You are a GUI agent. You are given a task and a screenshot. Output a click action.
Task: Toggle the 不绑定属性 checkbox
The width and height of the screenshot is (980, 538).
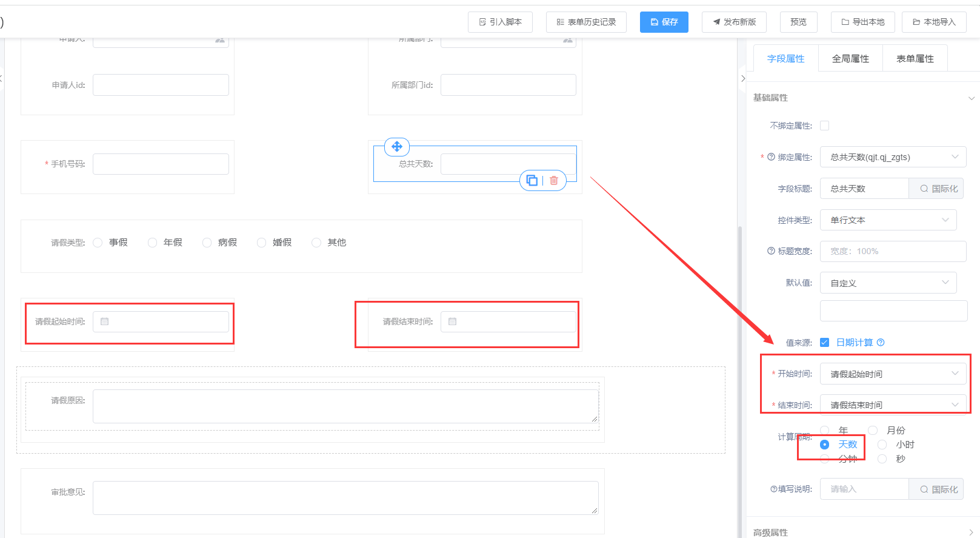pyautogui.click(x=824, y=126)
